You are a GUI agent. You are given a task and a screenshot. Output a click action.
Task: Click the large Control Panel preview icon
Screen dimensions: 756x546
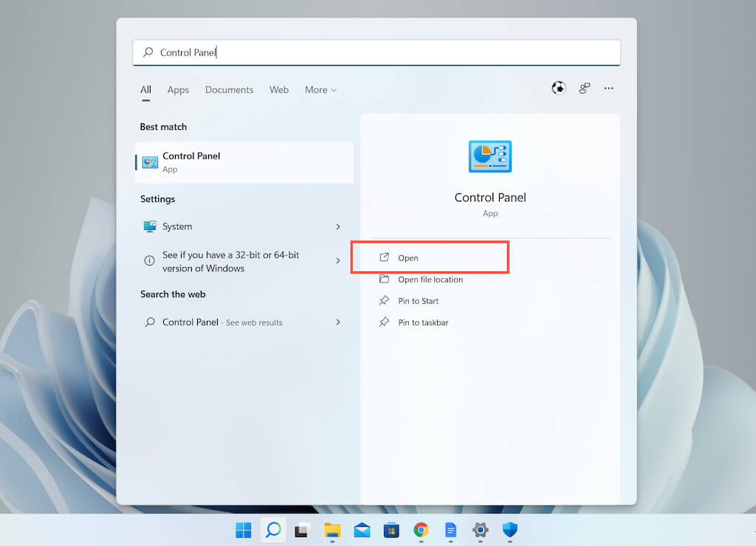(x=490, y=156)
